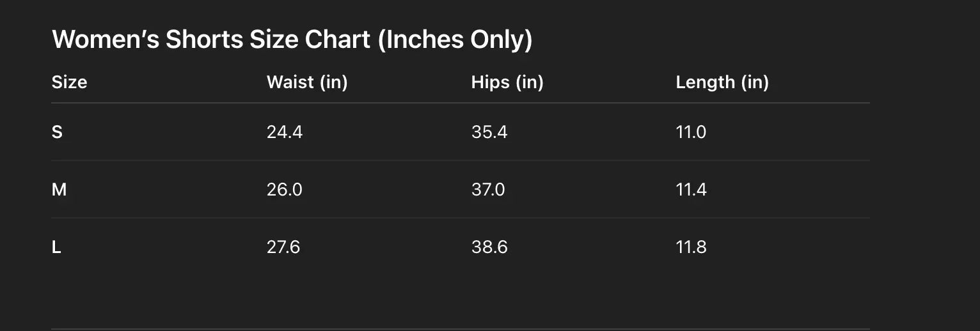This screenshot has width=980, height=331.
Task: Click the 11.4 length measurement
Action: (x=691, y=190)
